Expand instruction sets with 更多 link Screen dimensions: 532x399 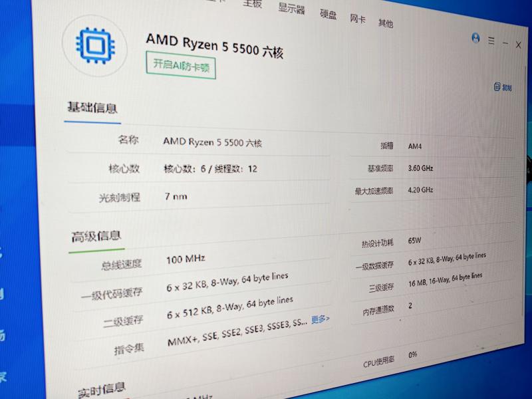[320, 319]
